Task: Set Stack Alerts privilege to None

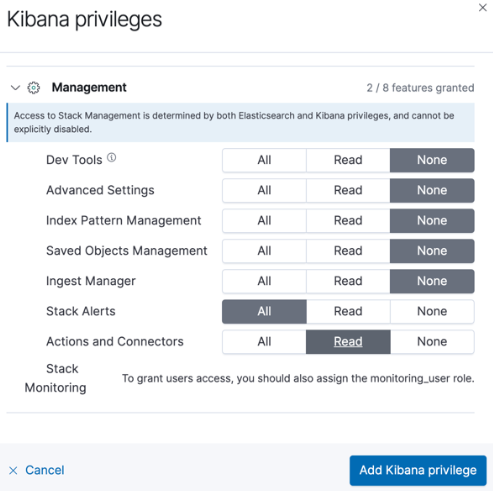Action: coord(432,312)
